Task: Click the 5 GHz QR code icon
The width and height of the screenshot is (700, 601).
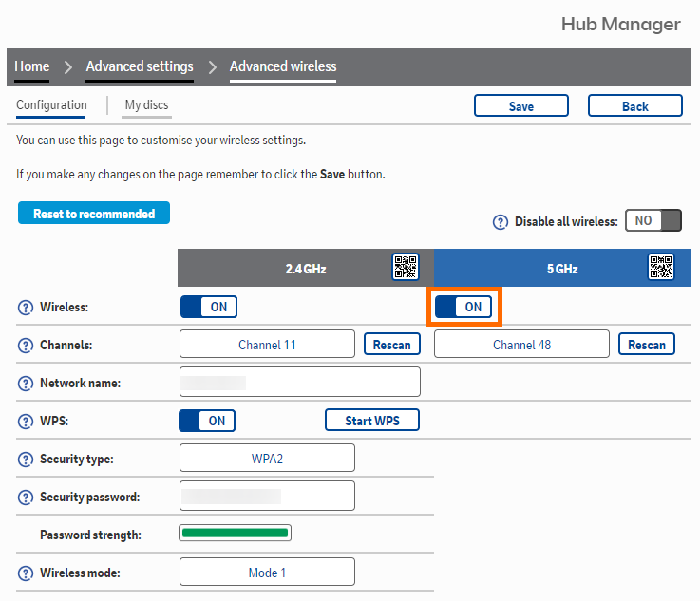Action: (x=661, y=268)
